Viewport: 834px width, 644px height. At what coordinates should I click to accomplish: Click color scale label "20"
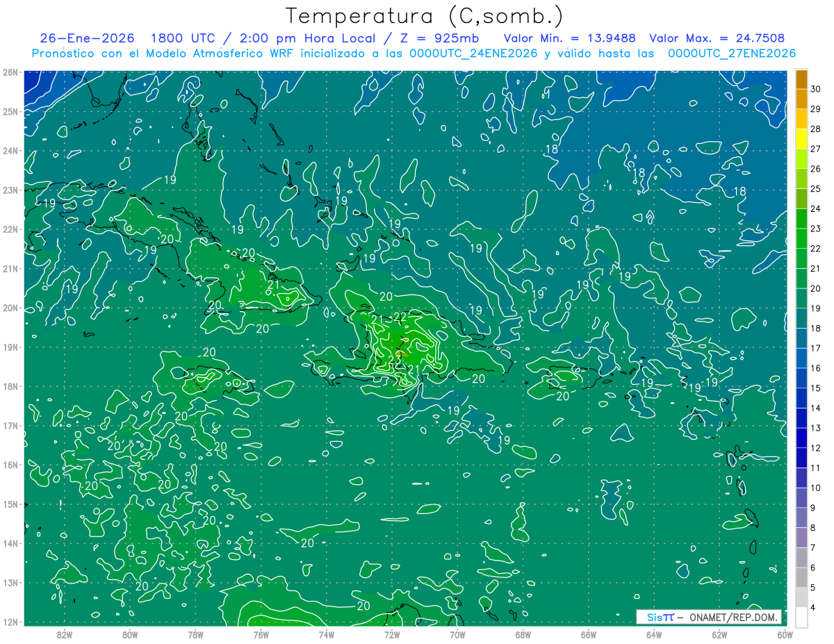click(816, 288)
